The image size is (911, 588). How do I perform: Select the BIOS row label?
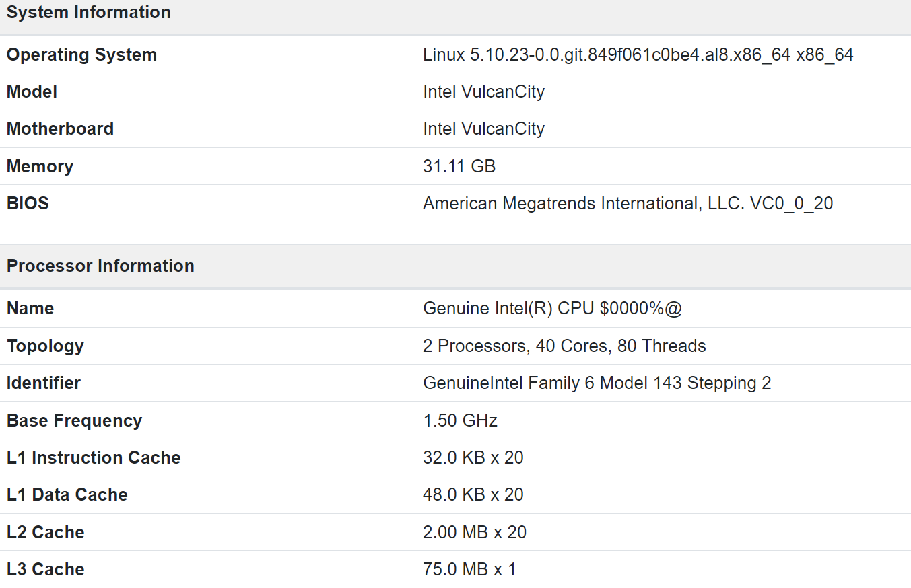(28, 203)
